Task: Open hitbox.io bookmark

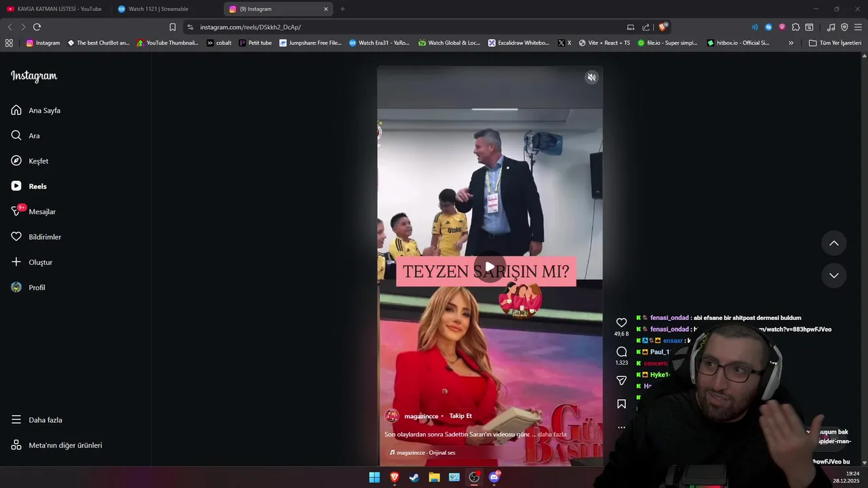Action: tap(738, 43)
